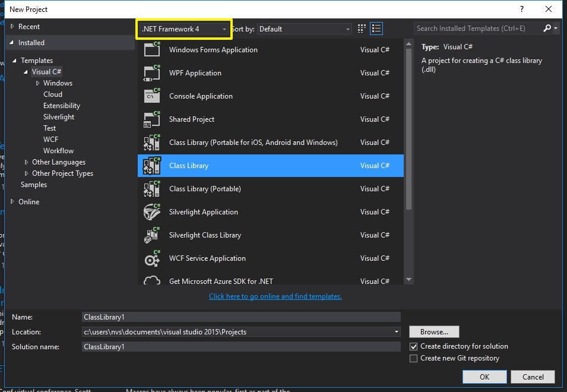Expand the Other Project Types node

click(26, 173)
